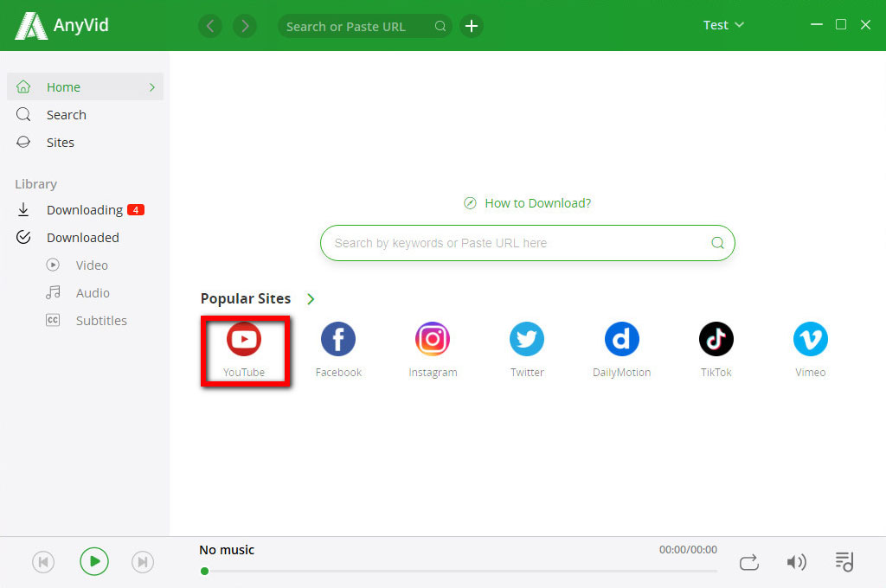This screenshot has width=886, height=588.
Task: Go to Home in the sidebar
Action: [86, 87]
